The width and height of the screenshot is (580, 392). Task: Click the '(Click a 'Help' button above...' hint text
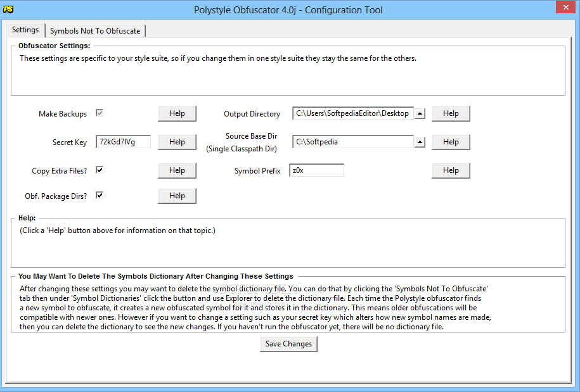point(118,231)
